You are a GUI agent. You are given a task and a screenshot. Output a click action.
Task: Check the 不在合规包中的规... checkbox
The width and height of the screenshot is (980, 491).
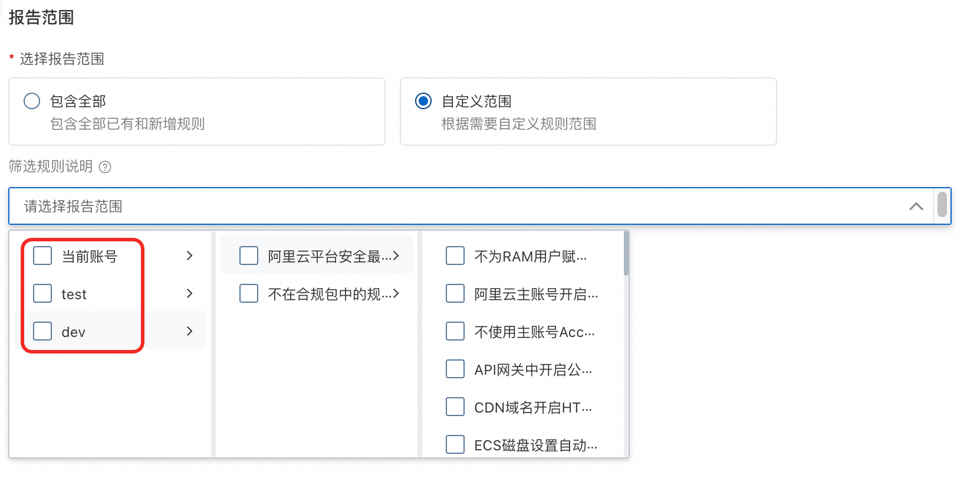[x=249, y=293]
